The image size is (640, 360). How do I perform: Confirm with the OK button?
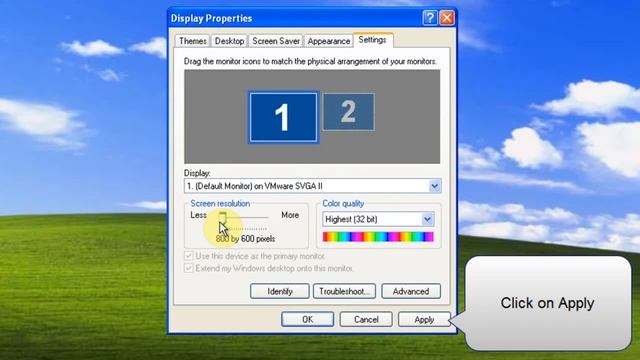[307, 319]
